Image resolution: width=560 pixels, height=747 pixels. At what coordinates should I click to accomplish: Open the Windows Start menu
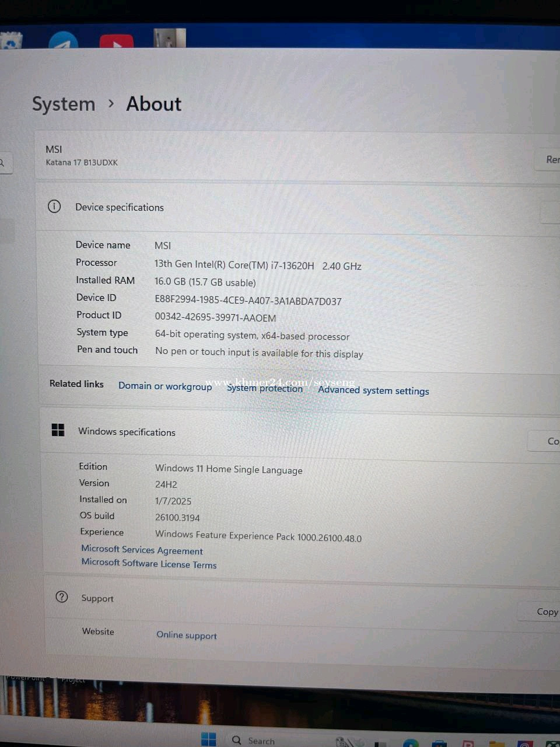(x=209, y=739)
